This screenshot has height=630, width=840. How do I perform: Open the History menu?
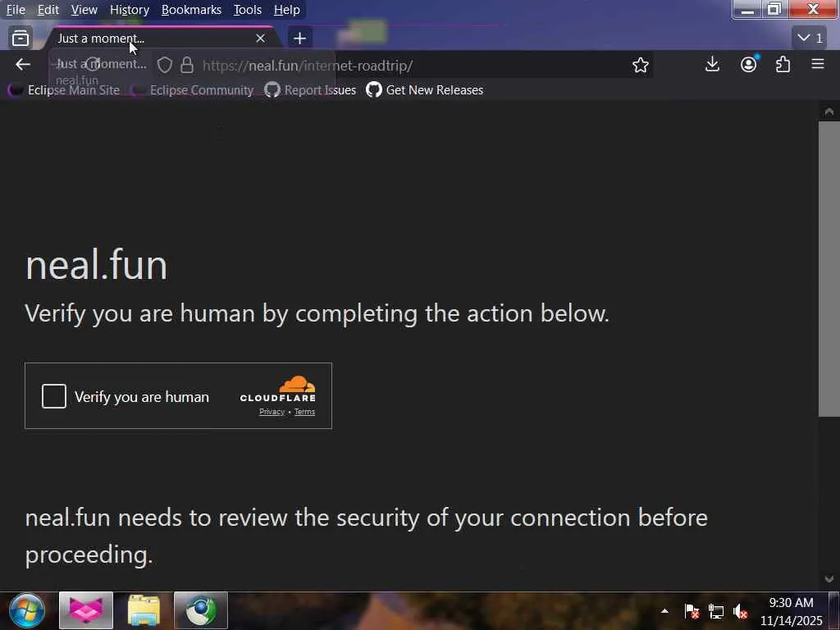(129, 10)
